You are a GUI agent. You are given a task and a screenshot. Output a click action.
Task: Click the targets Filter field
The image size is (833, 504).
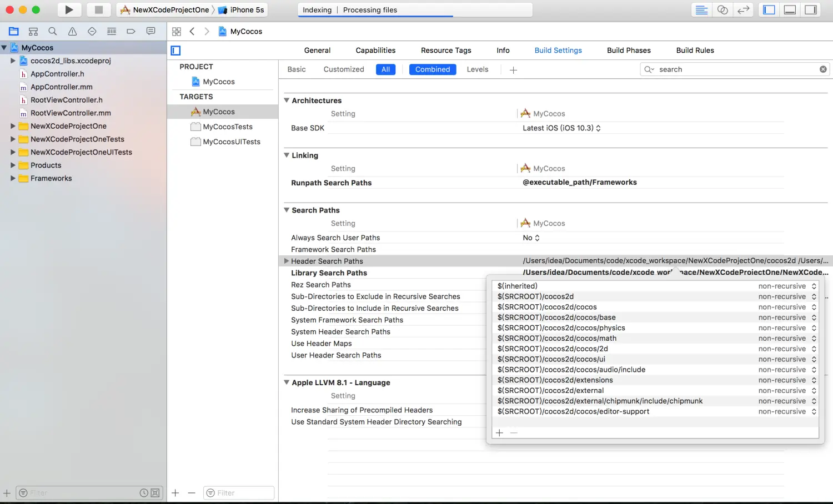pos(239,493)
